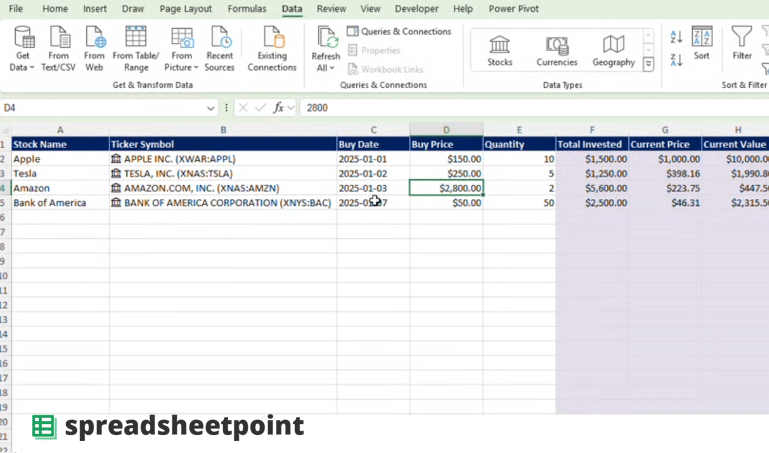Switch to the Draw tab

(133, 9)
